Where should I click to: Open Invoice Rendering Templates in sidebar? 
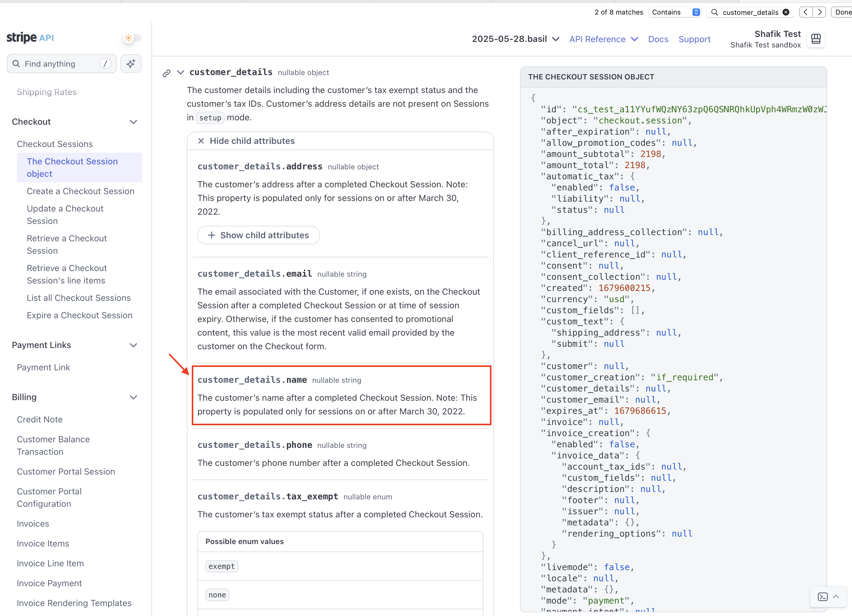(x=74, y=603)
